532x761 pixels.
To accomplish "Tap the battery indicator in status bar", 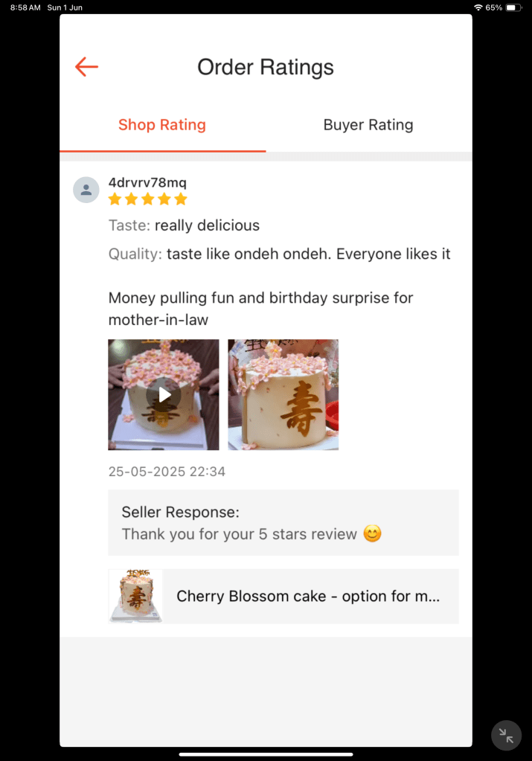I will coord(513,7).
